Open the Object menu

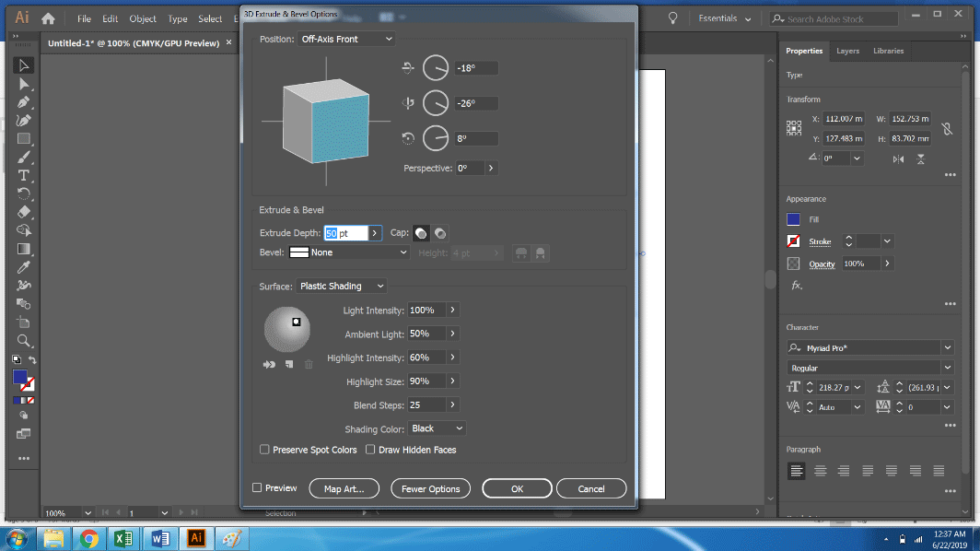coord(143,18)
